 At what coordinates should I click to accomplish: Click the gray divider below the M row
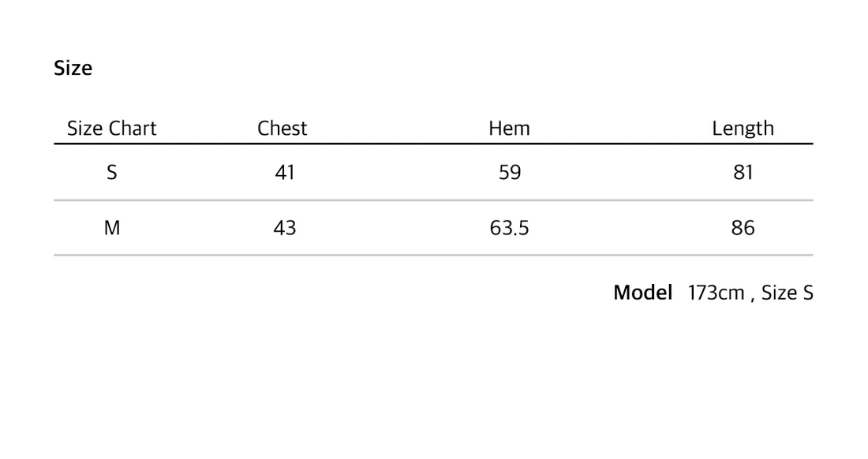[x=433, y=255]
